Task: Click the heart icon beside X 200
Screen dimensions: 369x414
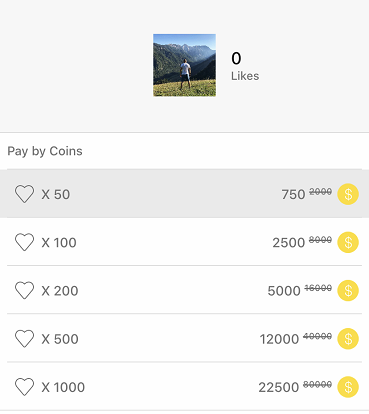Action: click(x=24, y=290)
